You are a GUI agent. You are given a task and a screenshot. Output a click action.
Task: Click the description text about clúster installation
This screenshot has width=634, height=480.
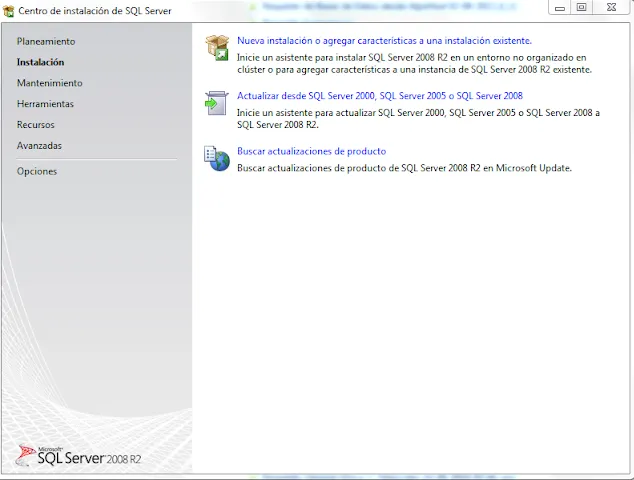414,63
